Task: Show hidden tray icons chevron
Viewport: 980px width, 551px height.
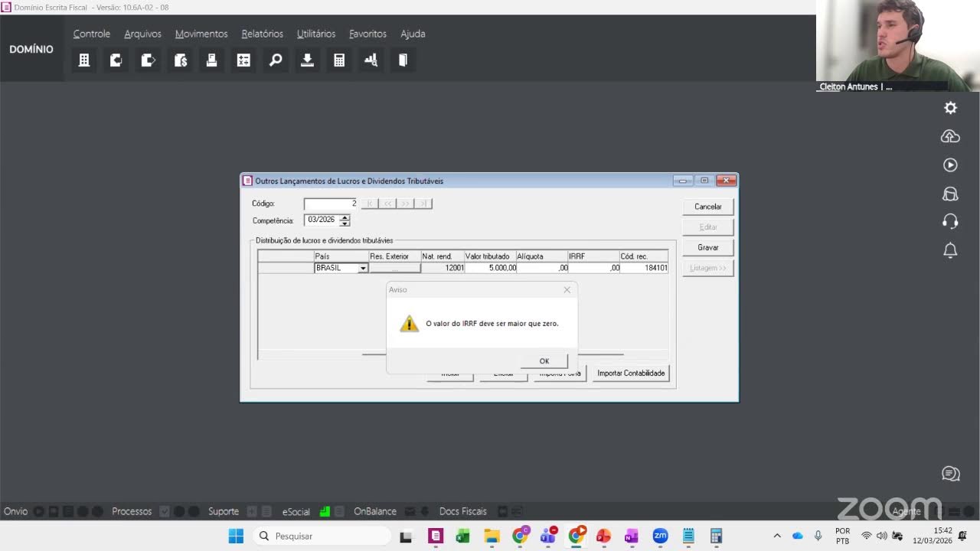Action: (777, 536)
